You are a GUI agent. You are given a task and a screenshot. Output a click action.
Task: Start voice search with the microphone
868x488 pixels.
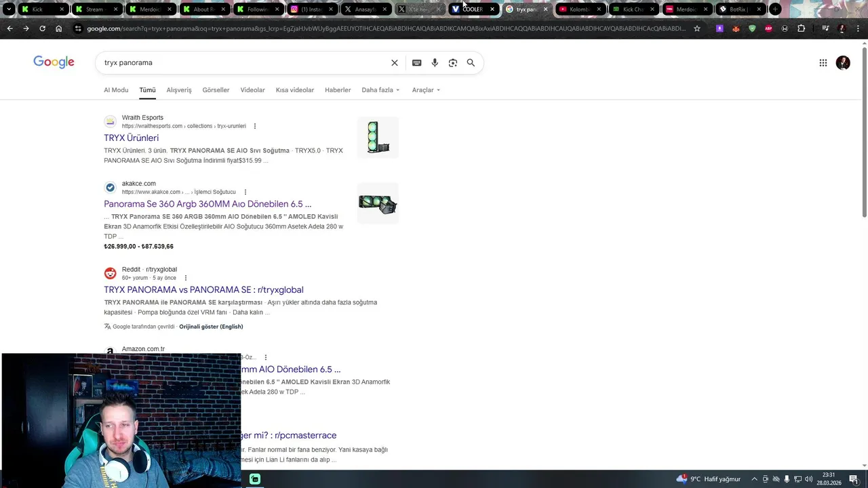click(x=435, y=62)
